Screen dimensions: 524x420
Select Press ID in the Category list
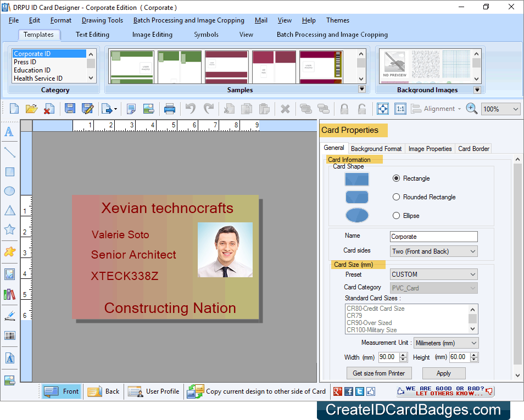click(49, 62)
